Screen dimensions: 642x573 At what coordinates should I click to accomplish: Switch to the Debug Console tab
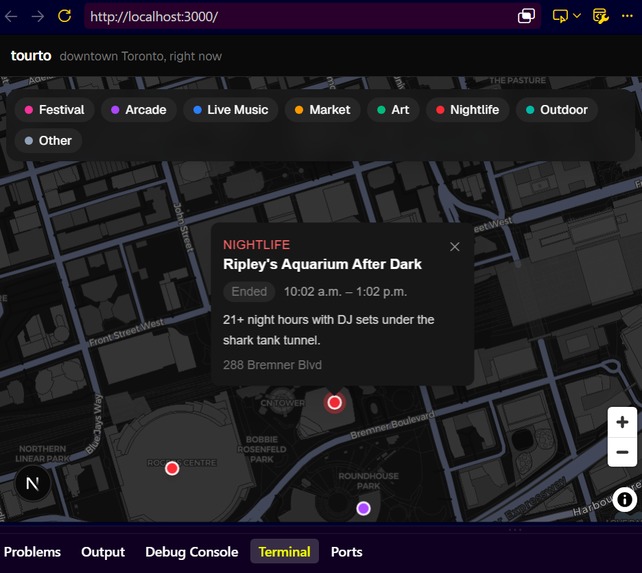click(192, 552)
